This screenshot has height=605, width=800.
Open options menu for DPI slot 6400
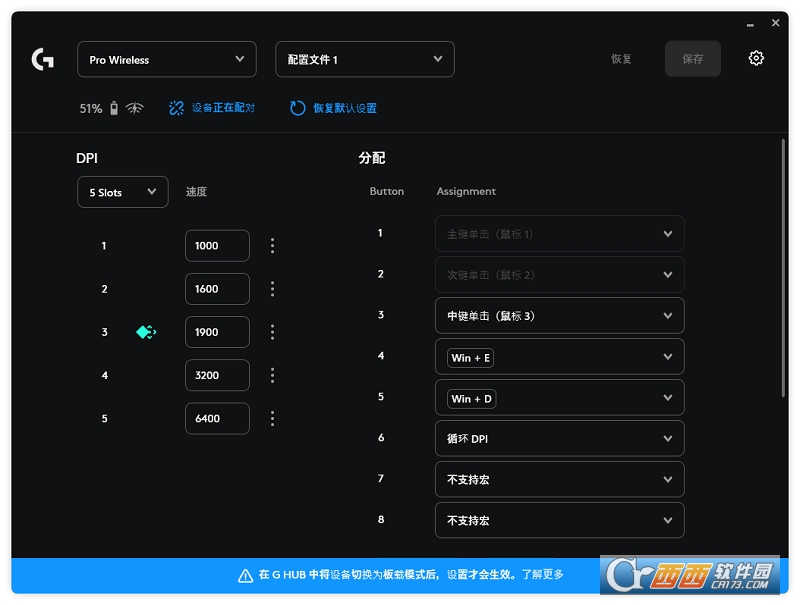click(x=272, y=419)
